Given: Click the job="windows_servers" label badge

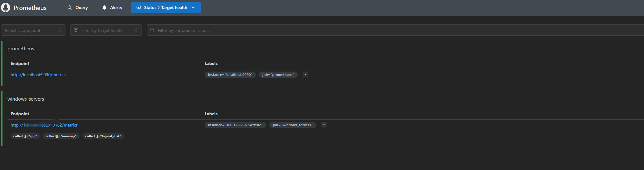Looking at the screenshot, I should 292,125.
